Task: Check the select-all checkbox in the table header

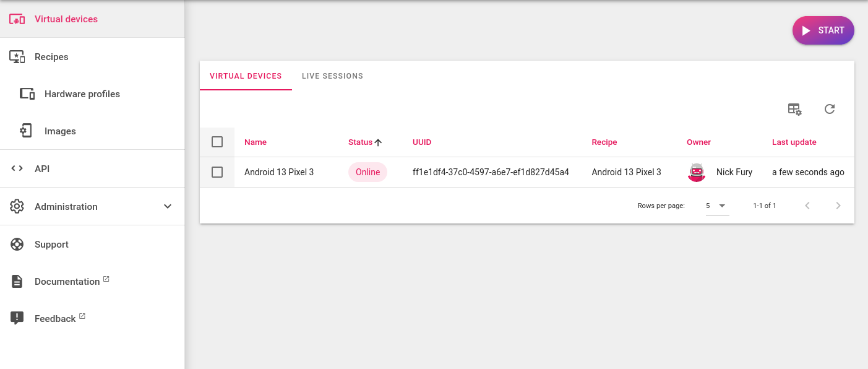Action: [x=217, y=142]
